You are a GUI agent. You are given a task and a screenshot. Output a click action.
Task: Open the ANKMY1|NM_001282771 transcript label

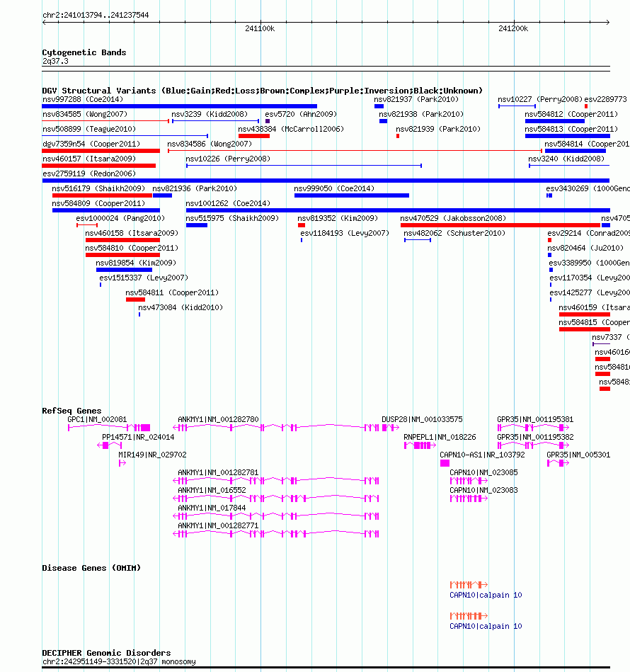click(x=218, y=526)
